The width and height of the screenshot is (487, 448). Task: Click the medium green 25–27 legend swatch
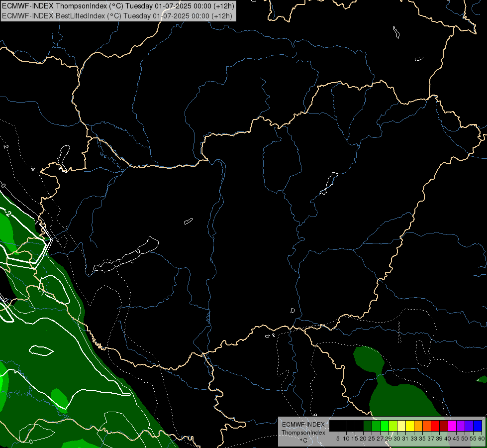click(376, 426)
